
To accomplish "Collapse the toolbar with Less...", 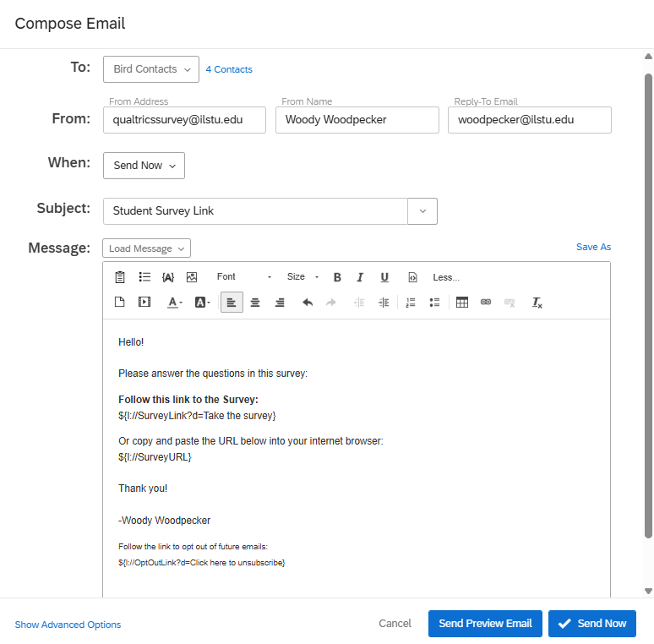I will pyautogui.click(x=446, y=277).
